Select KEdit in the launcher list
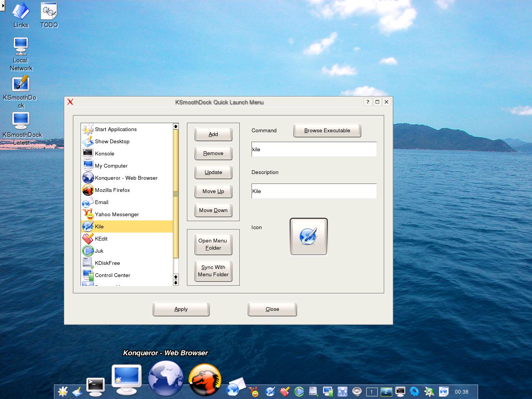 (101, 239)
